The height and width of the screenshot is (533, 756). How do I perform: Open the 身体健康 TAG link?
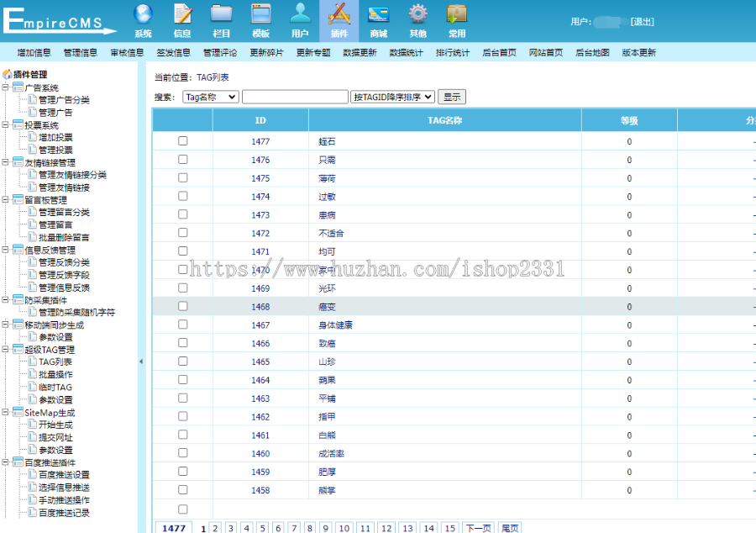point(335,325)
